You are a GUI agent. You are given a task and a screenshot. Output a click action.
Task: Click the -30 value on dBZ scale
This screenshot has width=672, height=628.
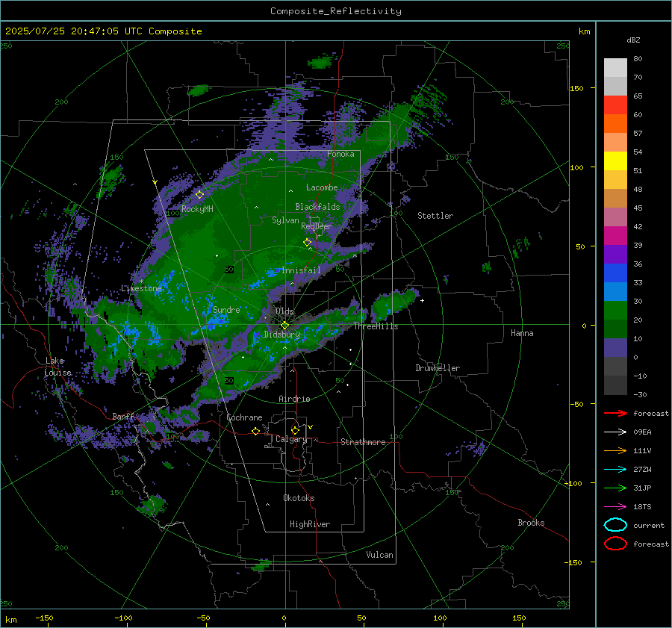(640, 394)
